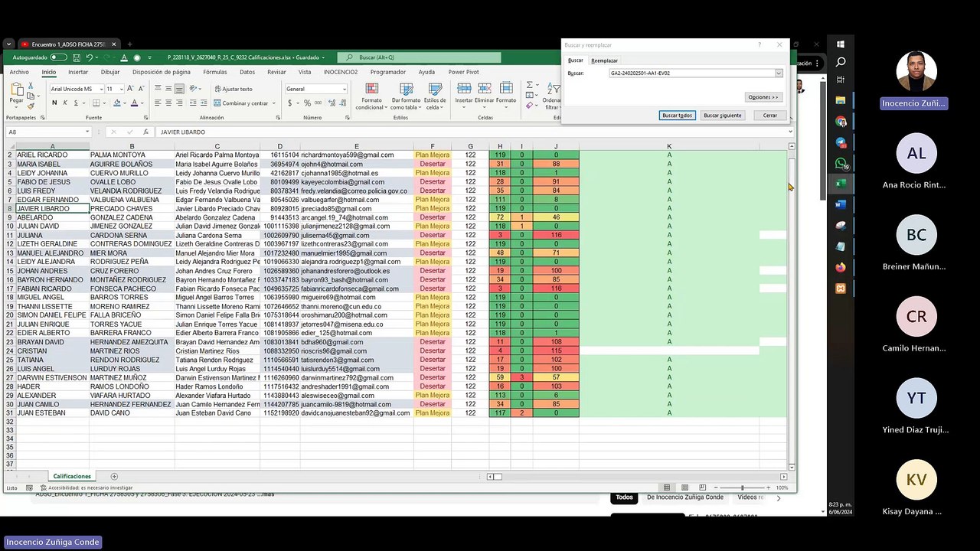
Task: Switch to Page Layout view in status bar
Action: coord(685,487)
